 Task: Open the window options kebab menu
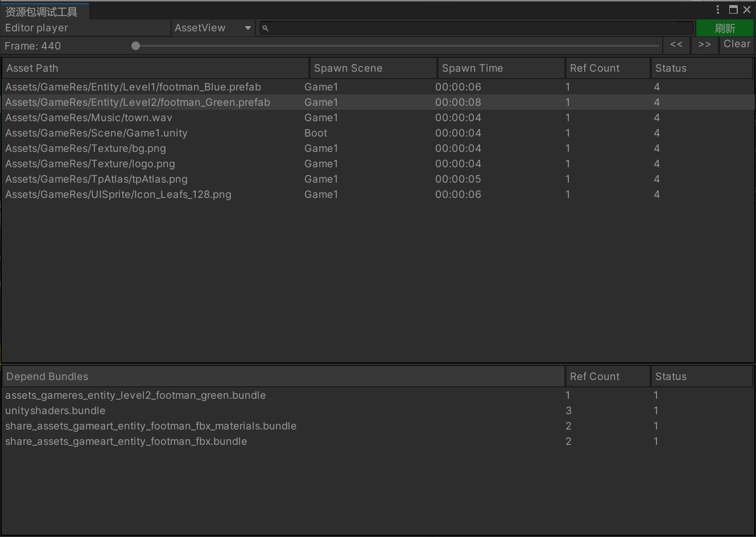pyautogui.click(x=718, y=10)
